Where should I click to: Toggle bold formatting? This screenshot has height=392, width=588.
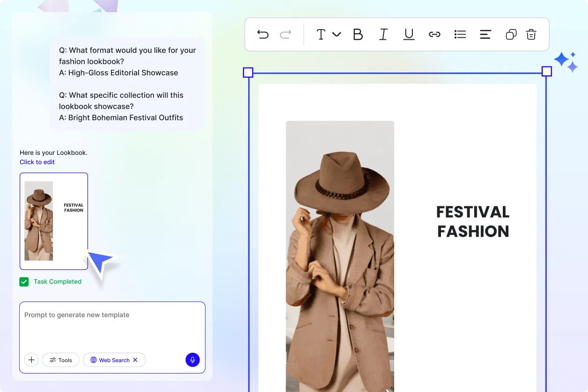358,35
